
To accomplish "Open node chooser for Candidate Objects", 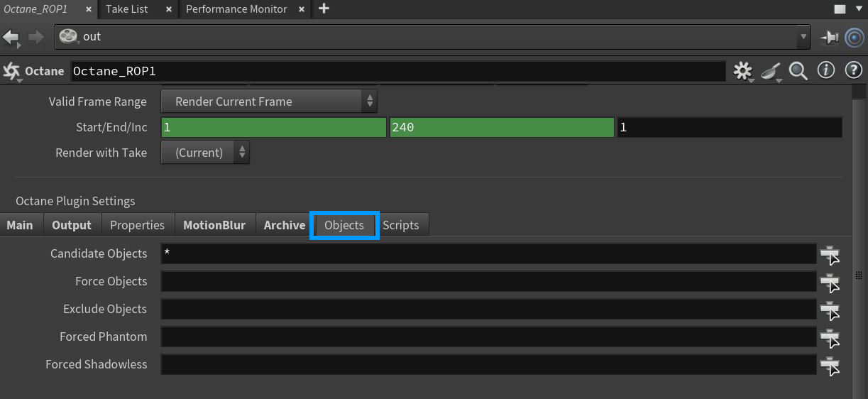I will pos(830,255).
